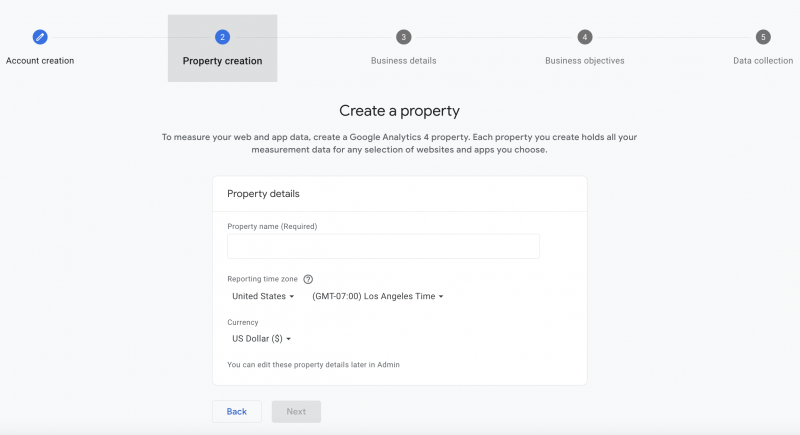Click the step 3 circle icon
Image resolution: width=800 pixels, height=435 pixels.
coord(403,37)
